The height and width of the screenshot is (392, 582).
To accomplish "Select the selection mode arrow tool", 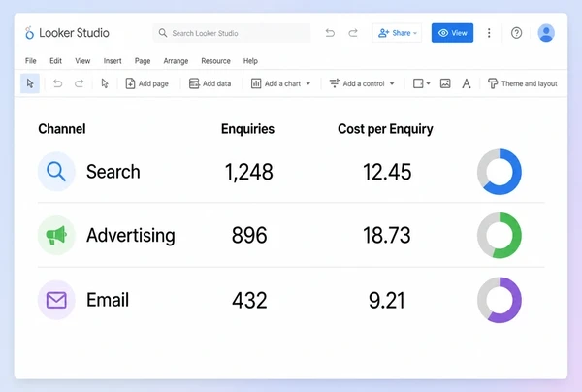I will tap(30, 83).
